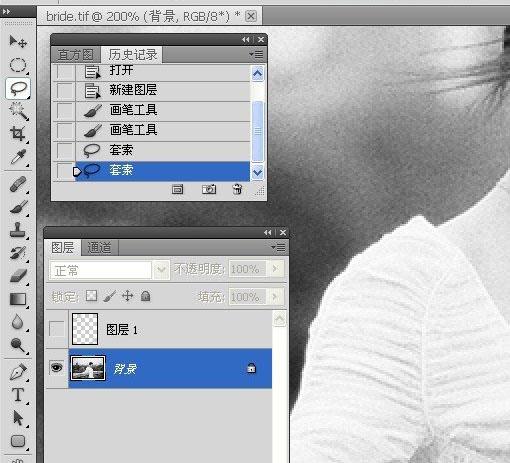The width and height of the screenshot is (510, 463).
Task: Select the Lasso tool in toolbar
Action: pyautogui.click(x=18, y=88)
